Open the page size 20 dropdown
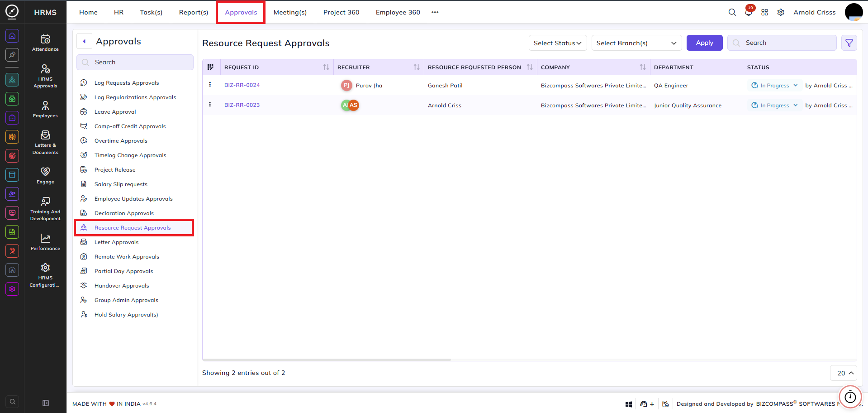This screenshot has height=413, width=868. point(844,373)
